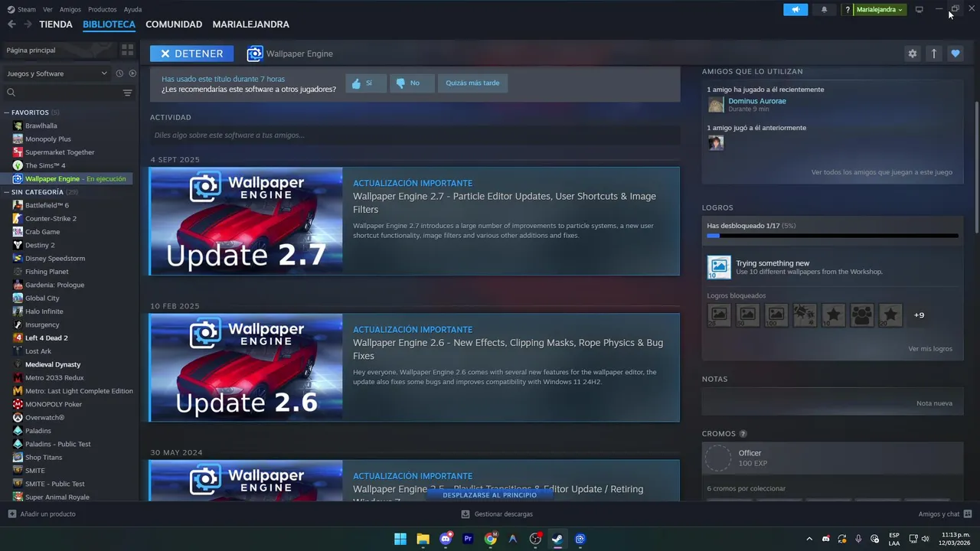Open File Explorer from taskbar
The image size is (980, 551).
[423, 539]
